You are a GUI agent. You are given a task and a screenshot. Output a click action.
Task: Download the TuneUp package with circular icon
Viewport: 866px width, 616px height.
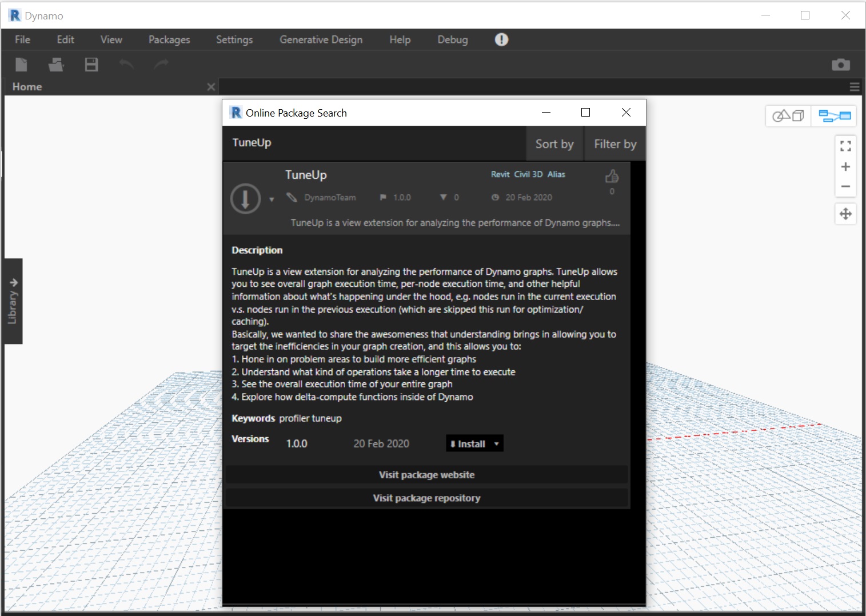tap(245, 198)
